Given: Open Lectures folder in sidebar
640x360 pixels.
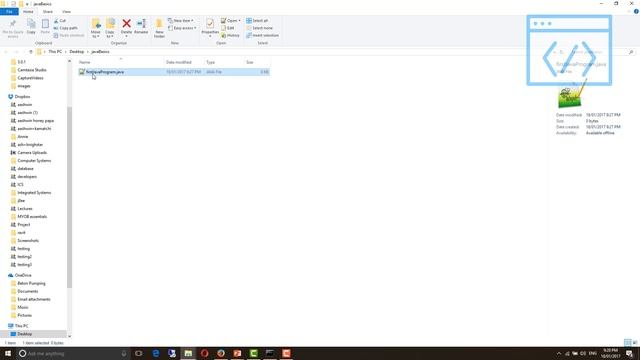Looking at the screenshot, I should pos(24,209).
